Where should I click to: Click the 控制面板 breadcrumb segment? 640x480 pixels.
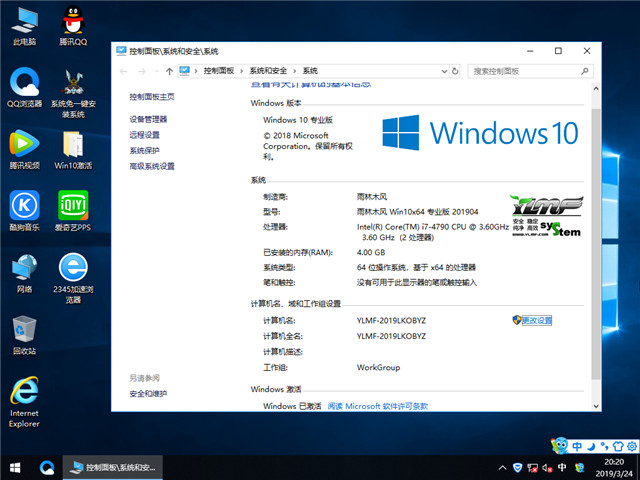218,71
